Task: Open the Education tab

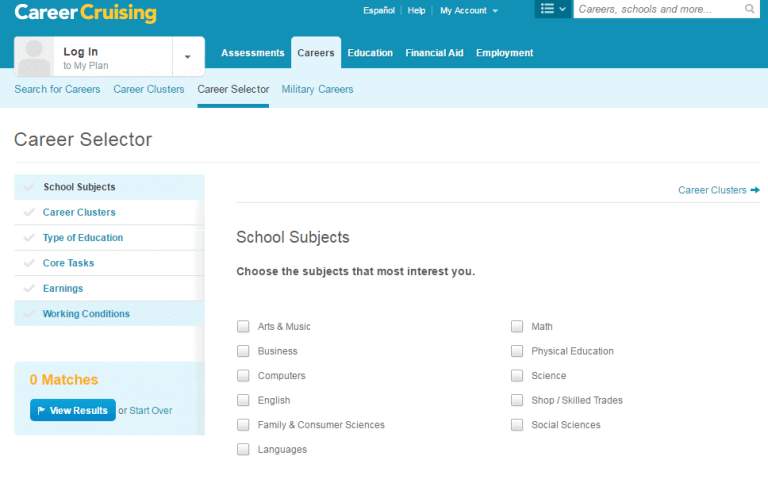Action: coord(370,53)
